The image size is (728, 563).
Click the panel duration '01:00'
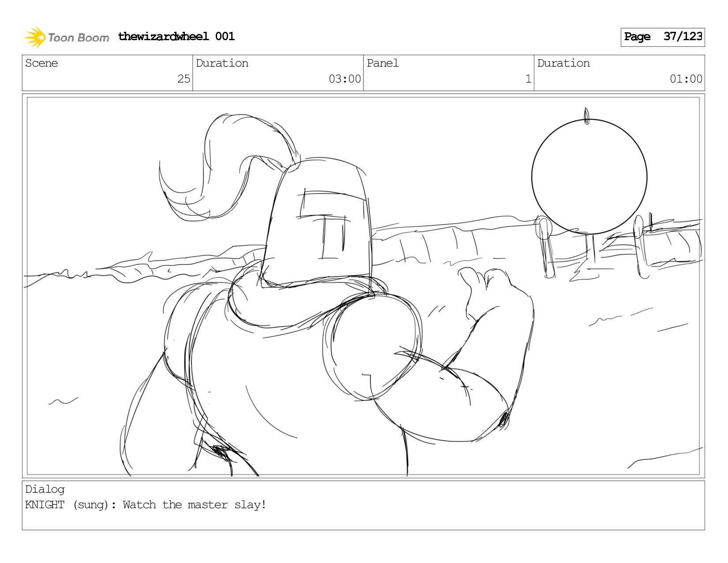(686, 79)
